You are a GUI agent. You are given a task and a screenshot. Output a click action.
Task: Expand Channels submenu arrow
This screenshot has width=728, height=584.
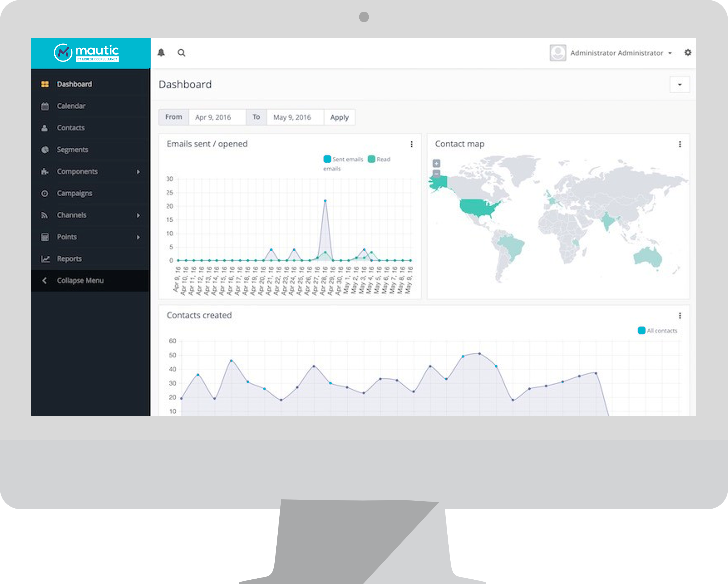click(138, 215)
